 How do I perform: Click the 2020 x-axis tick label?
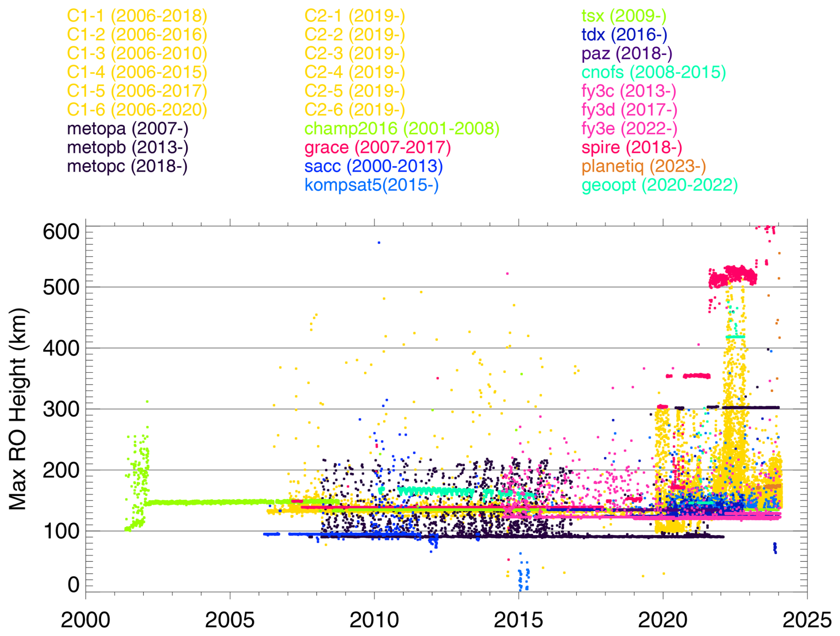[662, 620]
